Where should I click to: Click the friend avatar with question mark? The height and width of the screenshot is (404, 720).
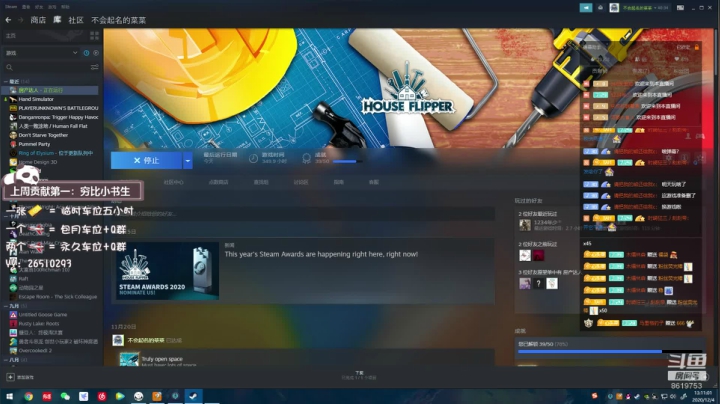pyautogui.click(x=539, y=283)
